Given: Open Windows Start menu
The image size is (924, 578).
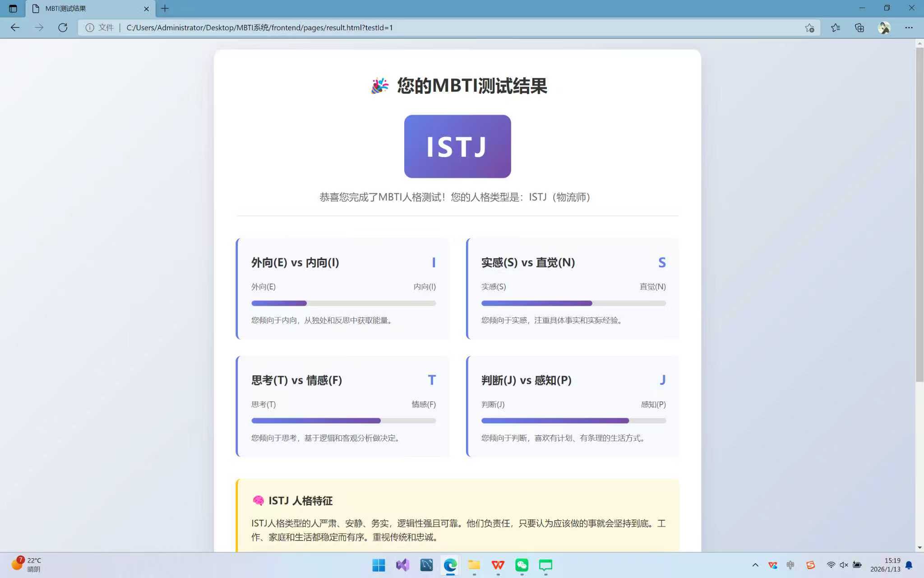Looking at the screenshot, I should (379, 565).
